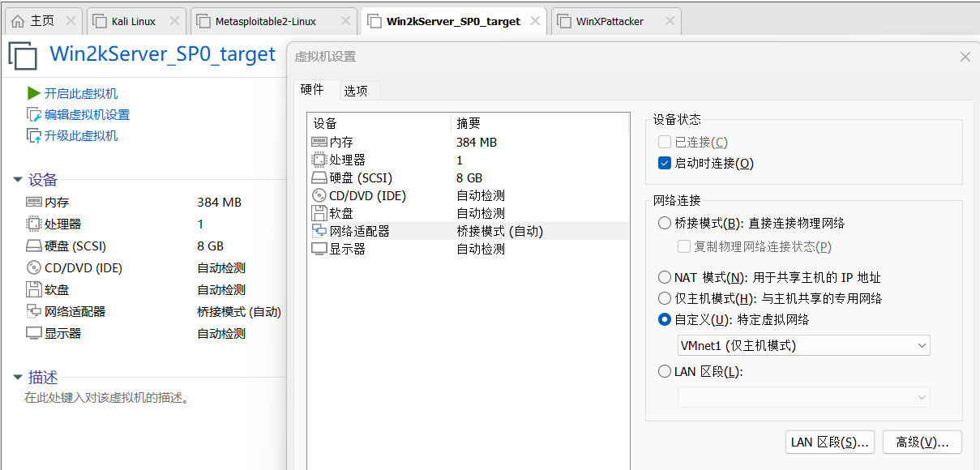Close the WinXPattacker tab
Image resolution: width=980 pixels, height=470 pixels.
click(670, 21)
